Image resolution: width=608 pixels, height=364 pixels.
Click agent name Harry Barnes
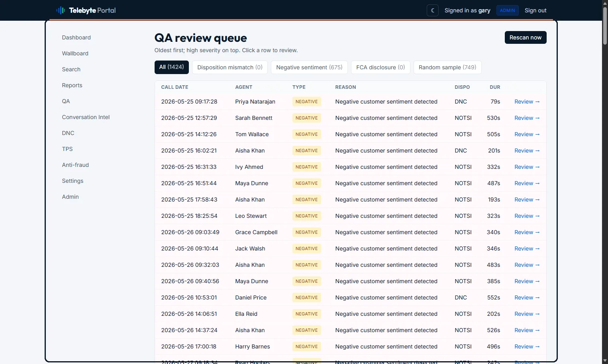[253, 346]
